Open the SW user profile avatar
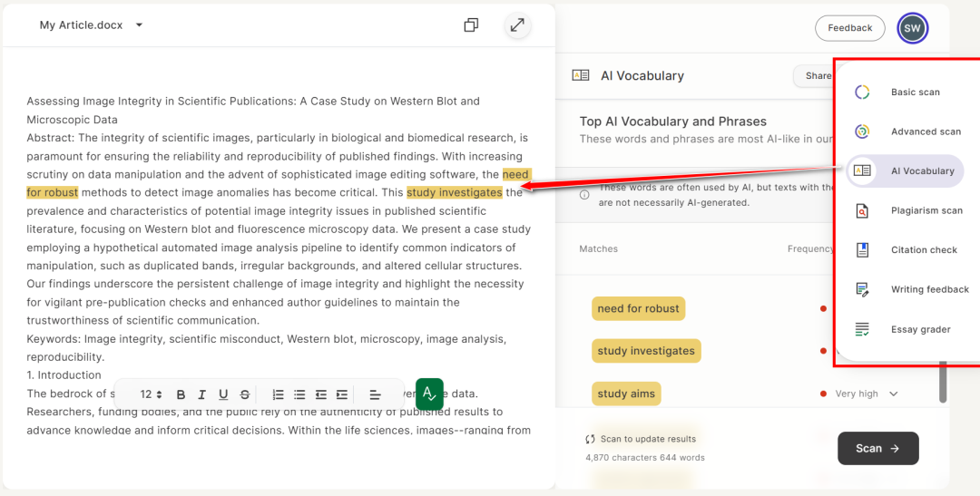The image size is (980, 496). (x=912, y=28)
